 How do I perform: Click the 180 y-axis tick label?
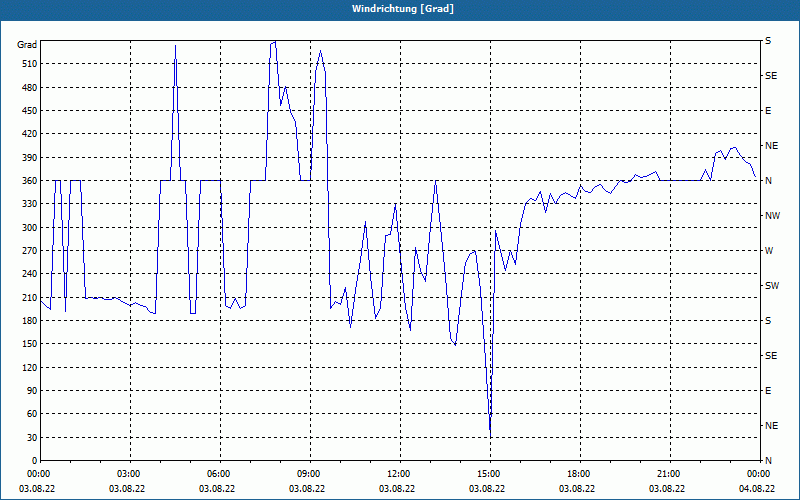click(x=29, y=321)
